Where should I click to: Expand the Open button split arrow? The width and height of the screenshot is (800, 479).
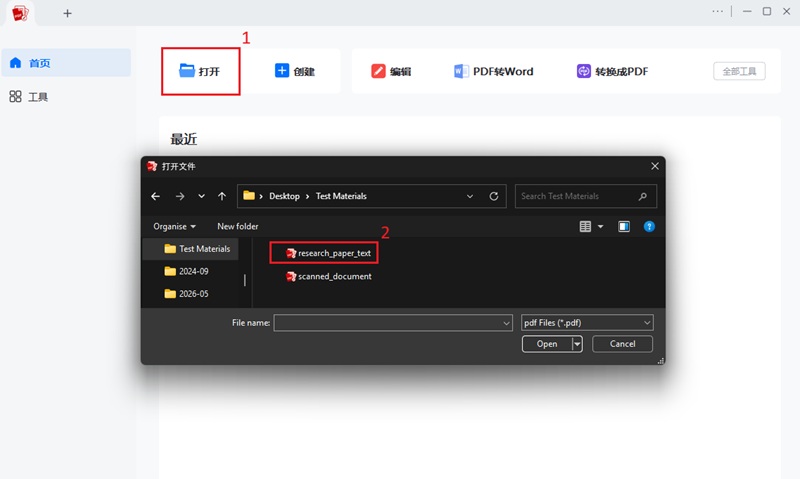coord(577,344)
